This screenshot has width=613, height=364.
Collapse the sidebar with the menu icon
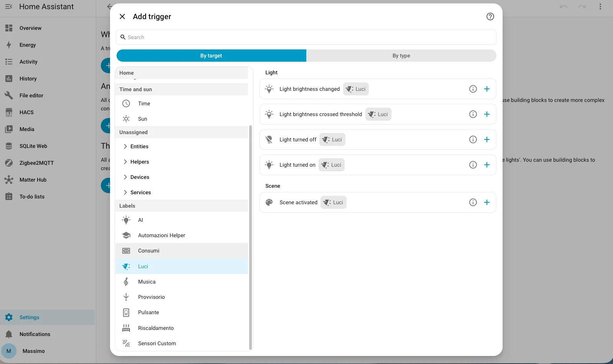[9, 7]
